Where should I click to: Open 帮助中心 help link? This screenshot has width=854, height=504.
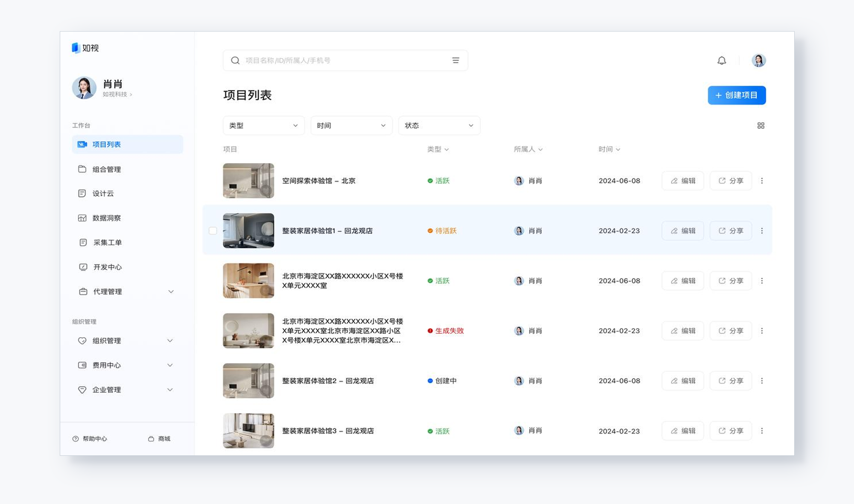(90, 439)
